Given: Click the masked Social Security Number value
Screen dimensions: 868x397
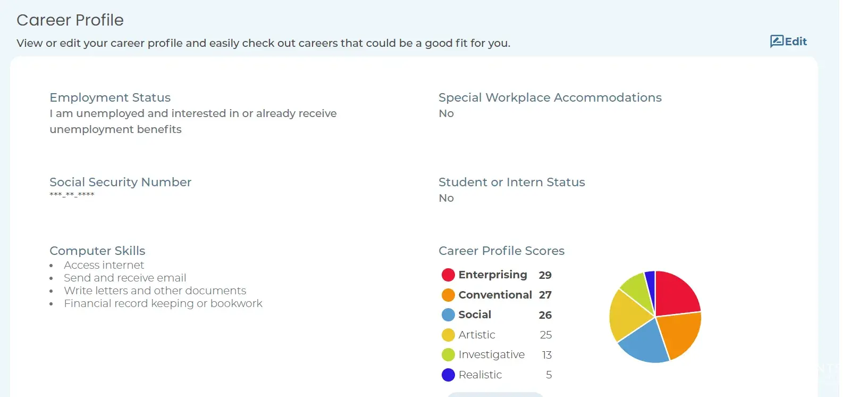Looking at the screenshot, I should (72, 195).
